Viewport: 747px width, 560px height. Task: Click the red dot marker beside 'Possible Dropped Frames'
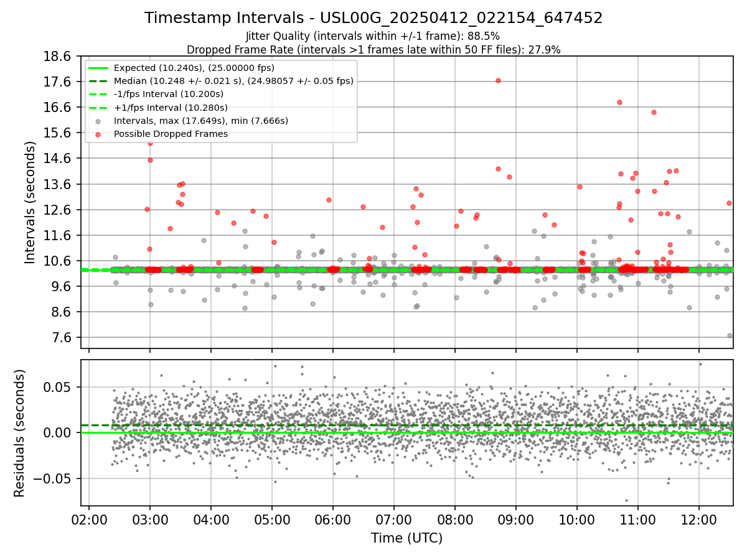(x=99, y=134)
